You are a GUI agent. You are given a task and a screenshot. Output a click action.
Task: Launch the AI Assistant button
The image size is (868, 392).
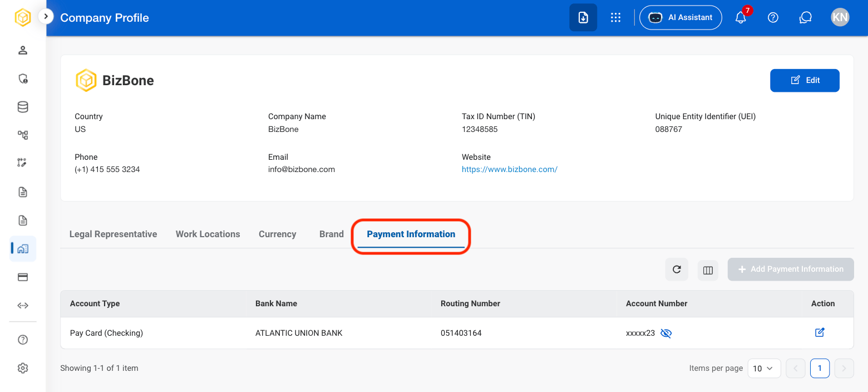pos(680,17)
